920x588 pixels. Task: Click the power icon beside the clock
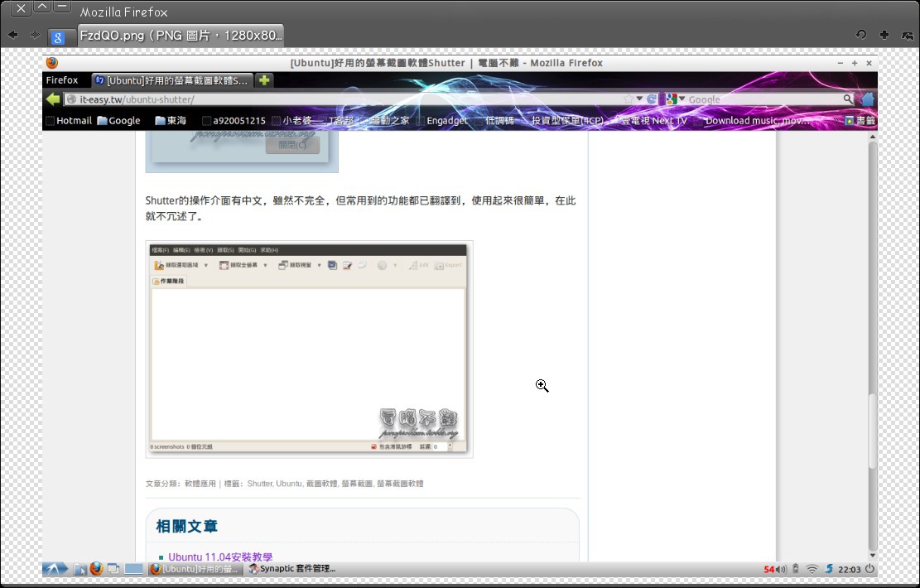869,569
